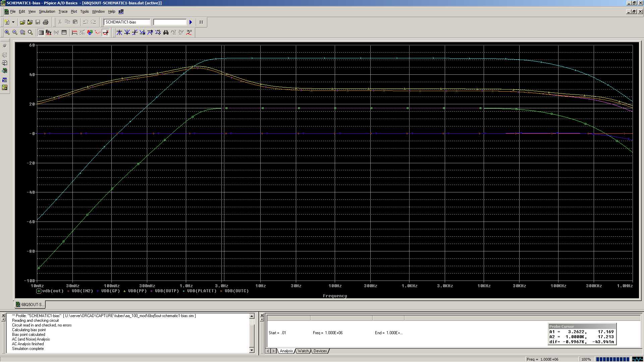Click output log scrollbar down arrow
The image size is (644, 362).
(x=252, y=350)
